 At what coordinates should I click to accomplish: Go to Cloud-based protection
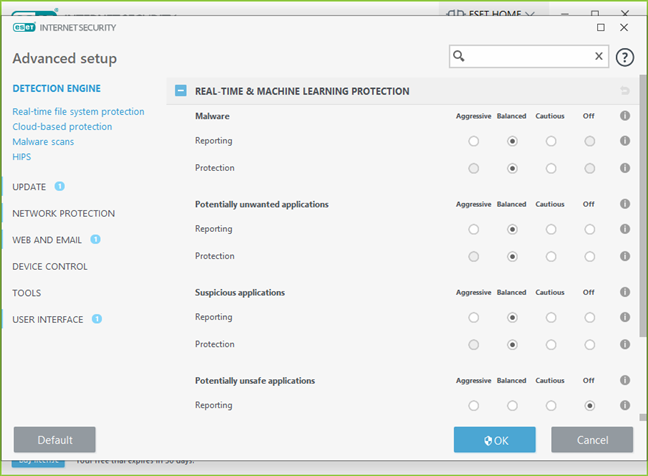(x=62, y=126)
